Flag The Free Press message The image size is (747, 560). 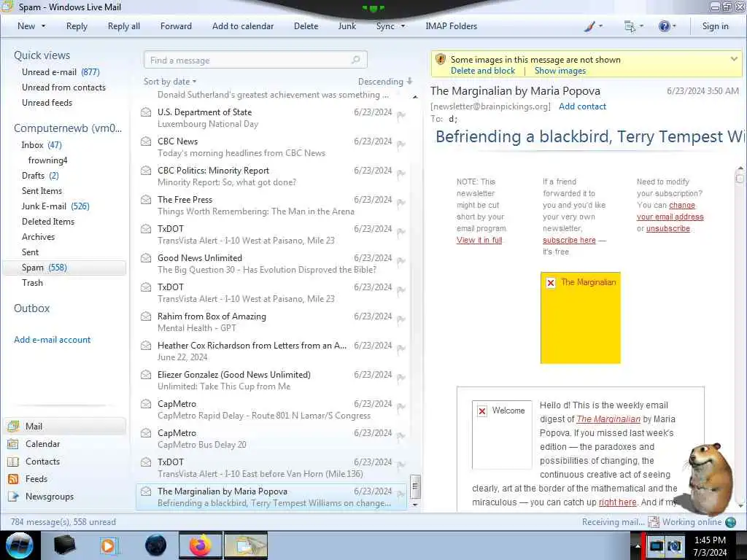coord(400,203)
